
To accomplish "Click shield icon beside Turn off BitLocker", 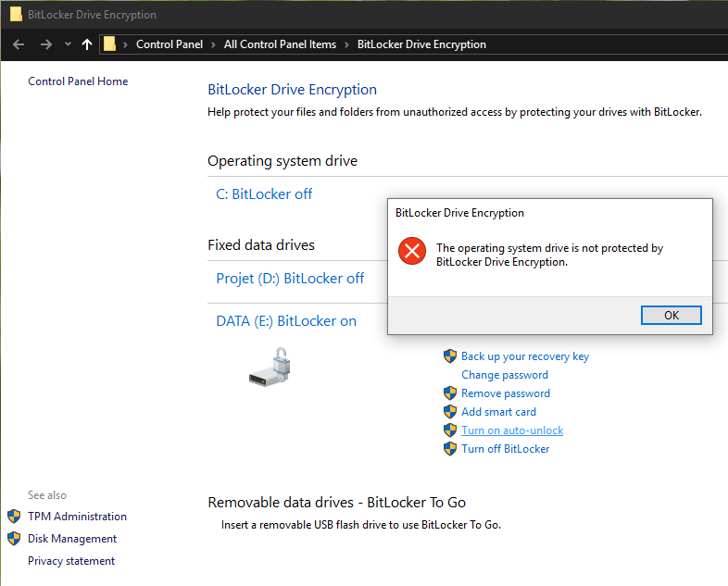I will coord(450,449).
